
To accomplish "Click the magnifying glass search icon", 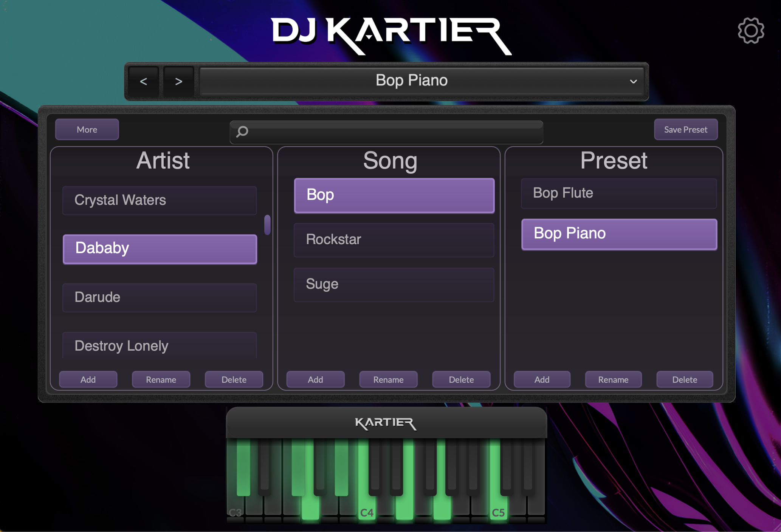I will [x=242, y=131].
